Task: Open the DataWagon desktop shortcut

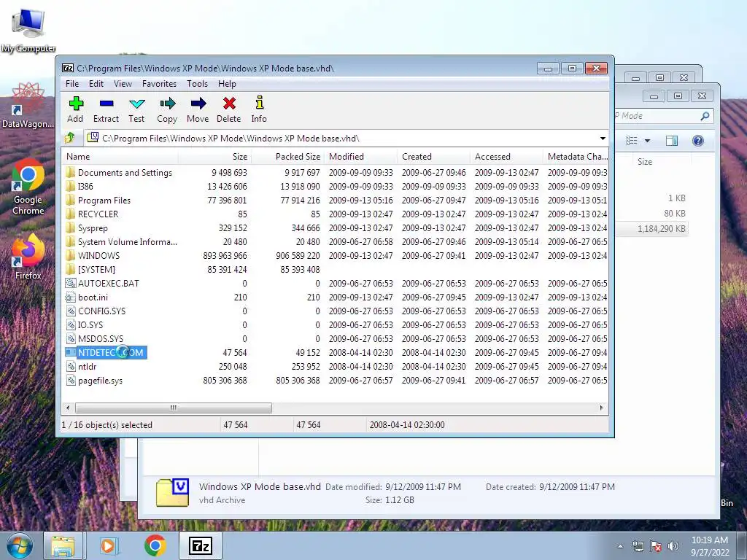Action: coord(28,106)
